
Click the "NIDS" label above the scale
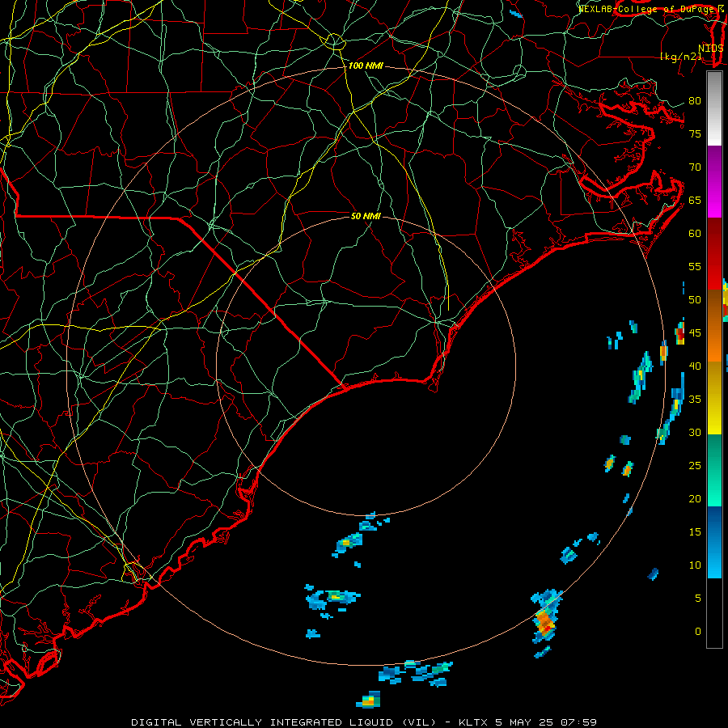point(710,49)
